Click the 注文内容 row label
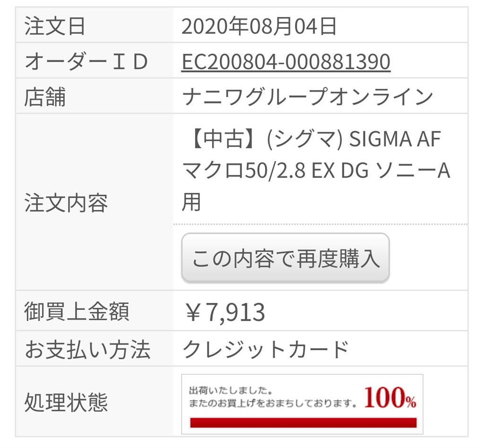 pos(66,202)
